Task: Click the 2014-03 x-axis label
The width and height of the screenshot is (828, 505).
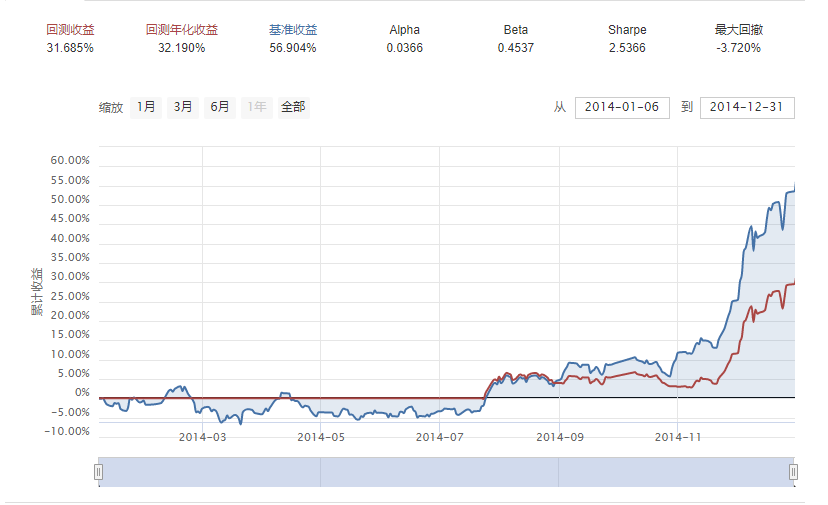Action: [x=202, y=437]
